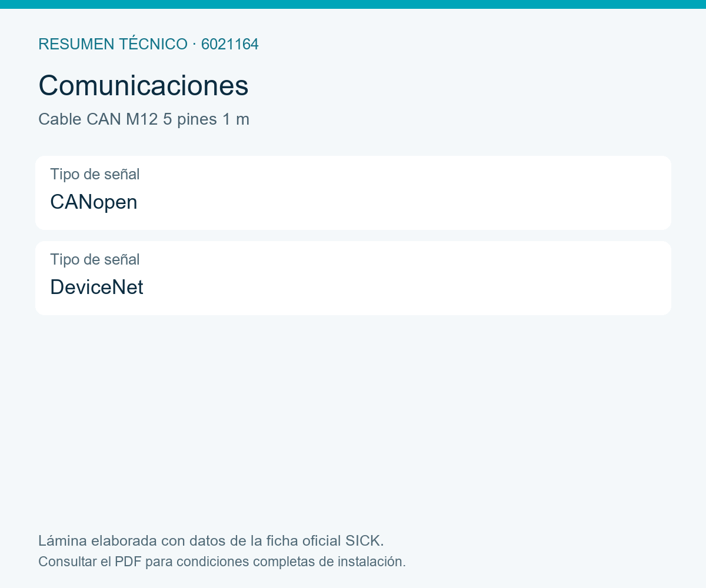Click the Consultar el PDF footer note
706x588 pixels.
coord(222,562)
